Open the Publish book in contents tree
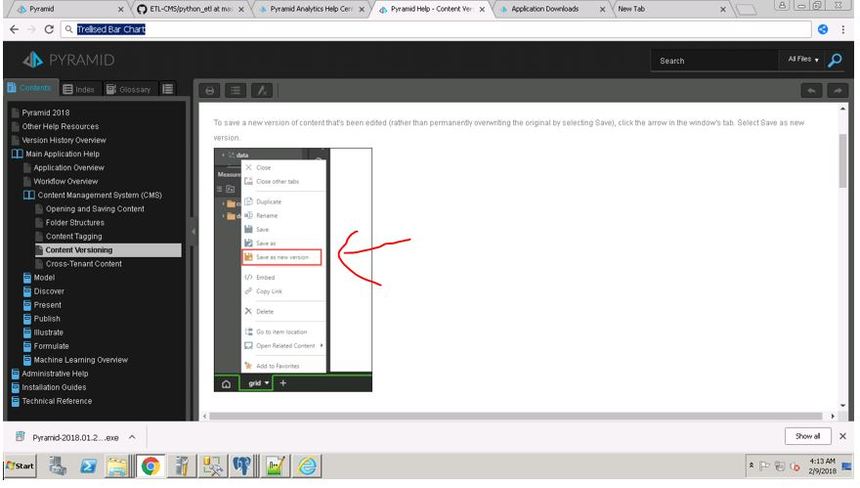Image resolution: width=860 pixels, height=488 pixels. click(x=42, y=319)
